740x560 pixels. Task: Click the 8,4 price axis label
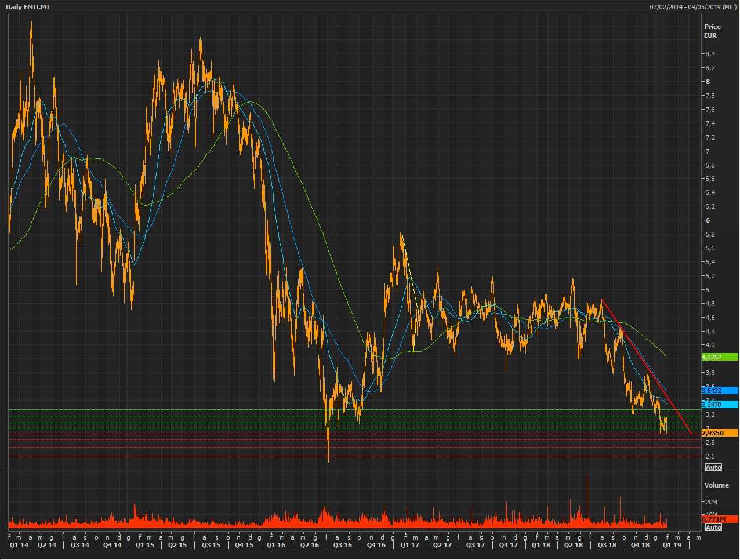pyautogui.click(x=710, y=54)
